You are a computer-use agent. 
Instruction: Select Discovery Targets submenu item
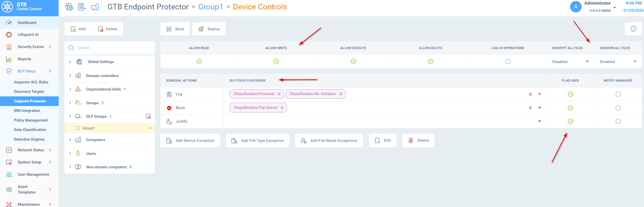[x=29, y=92]
